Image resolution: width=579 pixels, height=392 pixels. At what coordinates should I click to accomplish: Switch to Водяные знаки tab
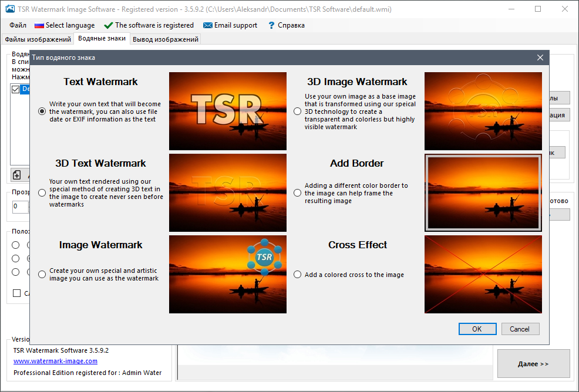(x=102, y=38)
